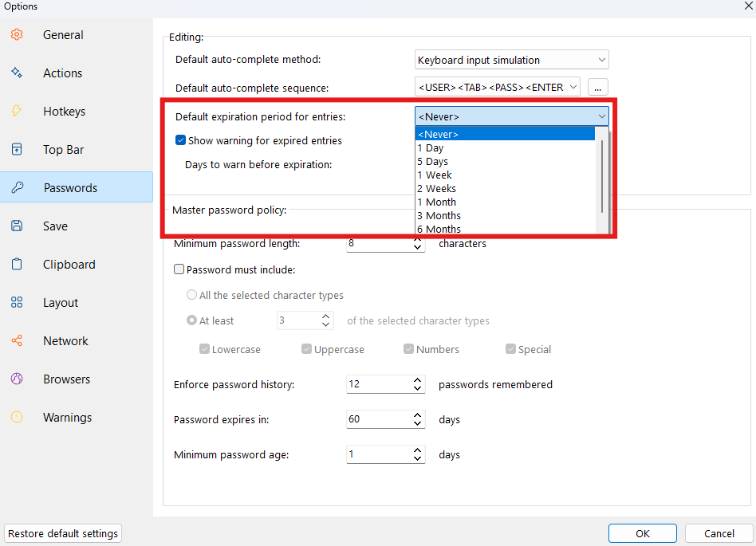Image resolution: width=756 pixels, height=546 pixels.
Task: Switch to the Warnings section
Action: (x=67, y=418)
